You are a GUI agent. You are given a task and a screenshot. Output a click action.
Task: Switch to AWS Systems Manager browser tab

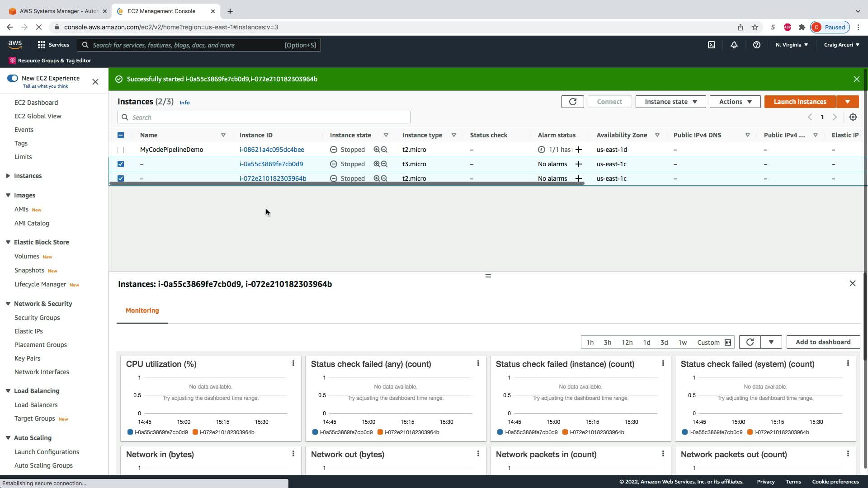point(58,11)
